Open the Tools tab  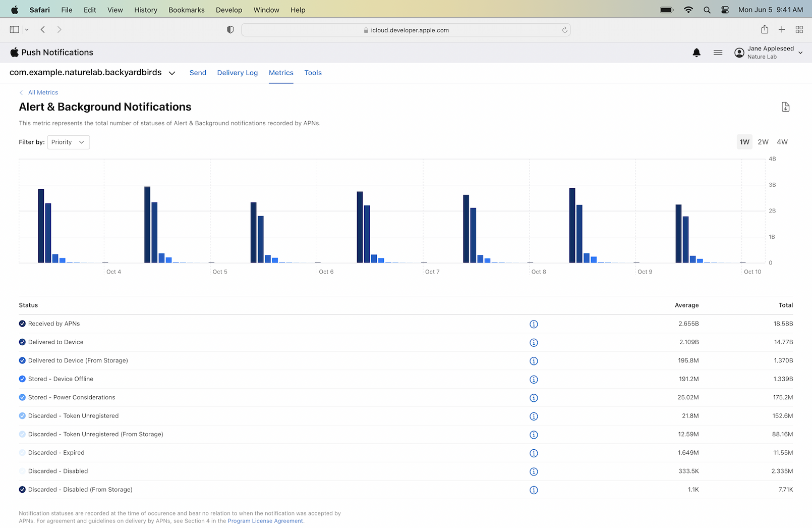(x=313, y=73)
